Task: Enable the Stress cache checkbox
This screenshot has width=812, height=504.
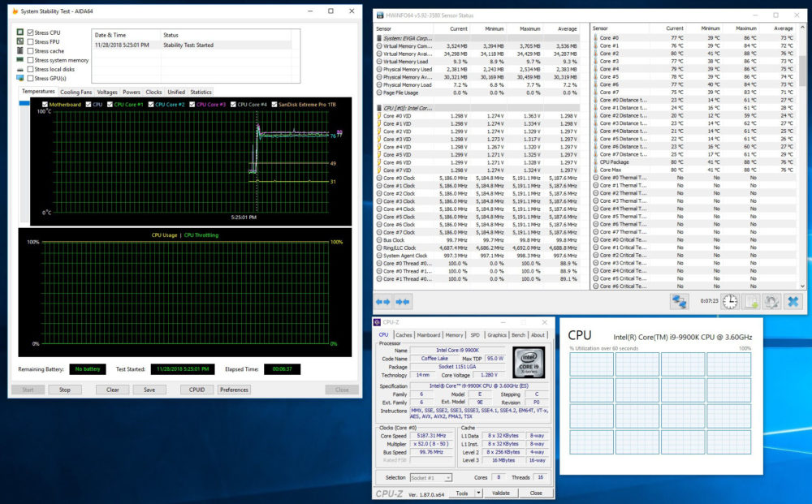Action: click(x=31, y=50)
